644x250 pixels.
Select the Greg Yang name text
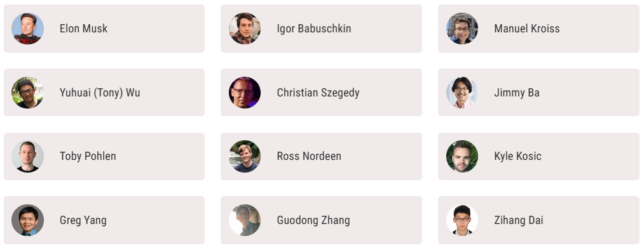click(x=83, y=220)
